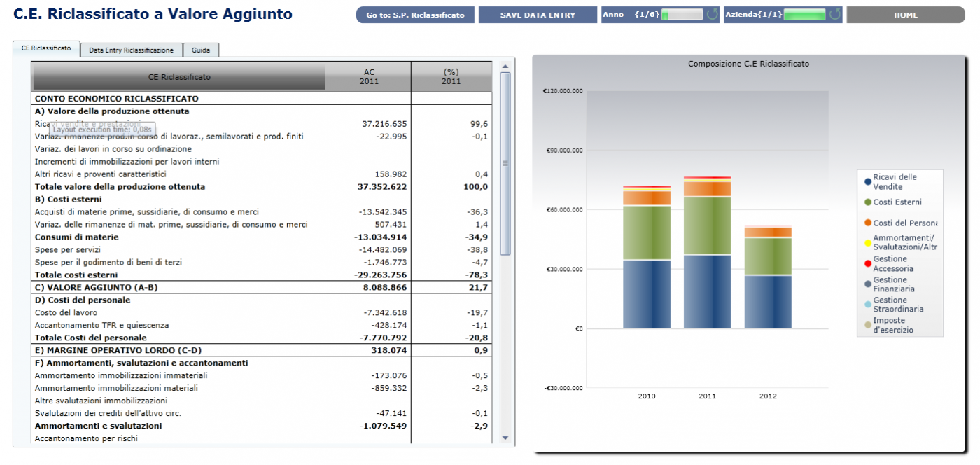Screen dimensions: 980x465
Task: Select the B) Costi esterni row
Action: (262, 200)
